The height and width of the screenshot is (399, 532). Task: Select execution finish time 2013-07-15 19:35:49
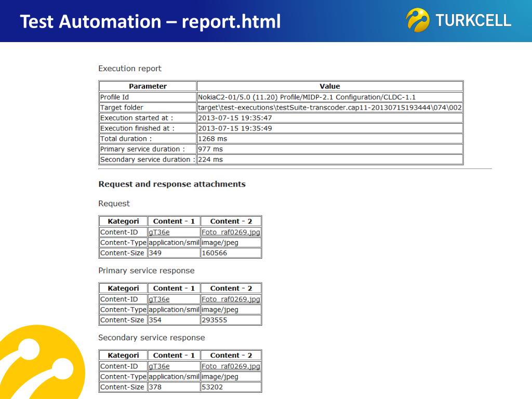pos(235,128)
